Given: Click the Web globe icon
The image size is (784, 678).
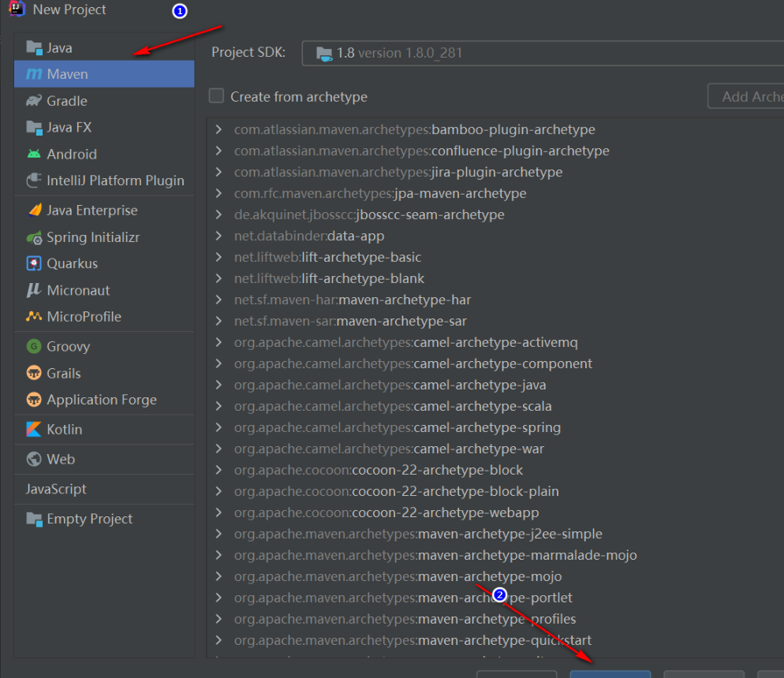Looking at the screenshot, I should (33, 459).
